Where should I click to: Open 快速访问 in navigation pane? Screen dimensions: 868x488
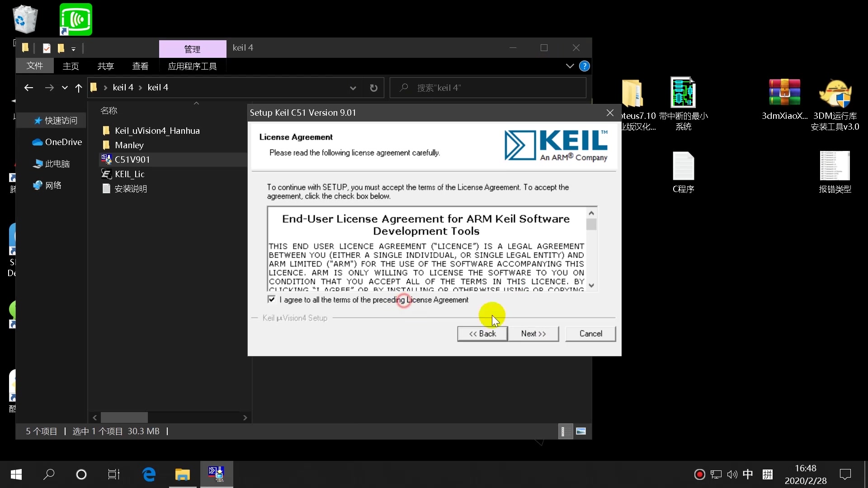click(x=56, y=121)
